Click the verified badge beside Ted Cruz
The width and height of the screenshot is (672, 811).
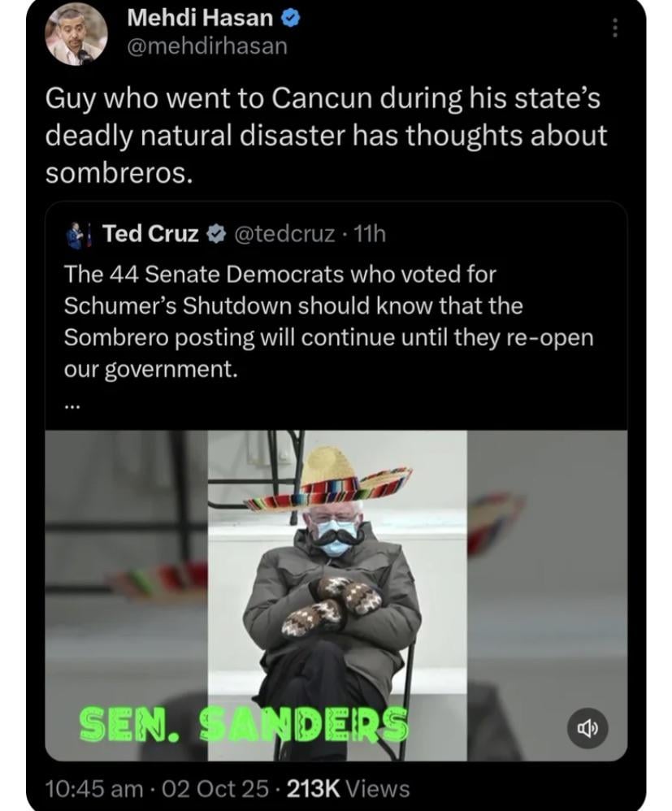tap(216, 234)
